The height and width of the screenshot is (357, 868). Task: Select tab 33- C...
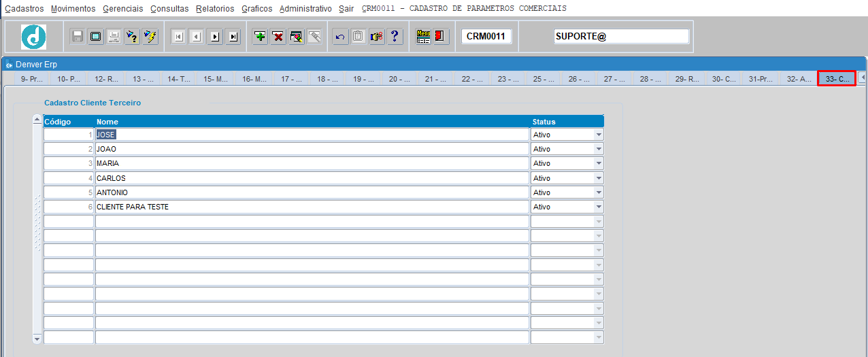(837, 79)
